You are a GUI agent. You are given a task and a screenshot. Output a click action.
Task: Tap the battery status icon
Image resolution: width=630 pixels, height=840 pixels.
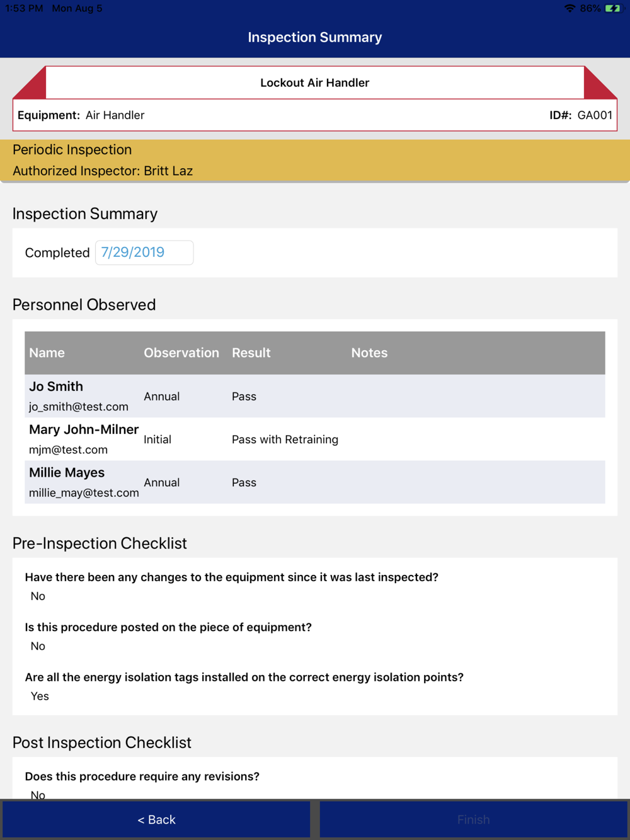[612, 8]
